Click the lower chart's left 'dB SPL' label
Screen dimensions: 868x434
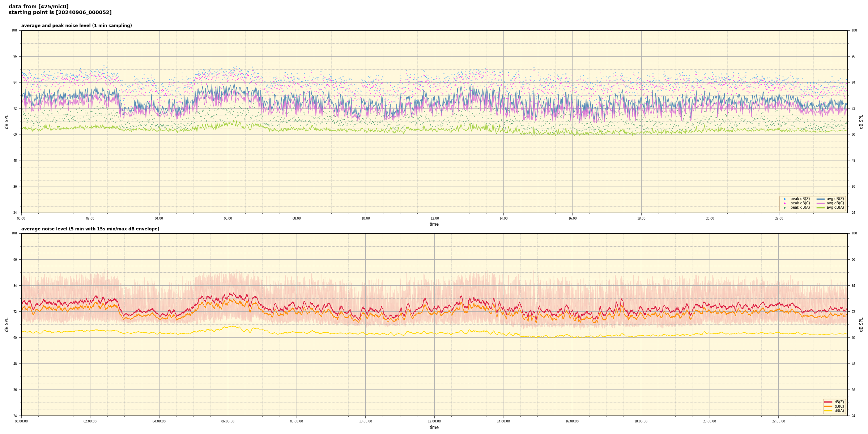point(7,324)
